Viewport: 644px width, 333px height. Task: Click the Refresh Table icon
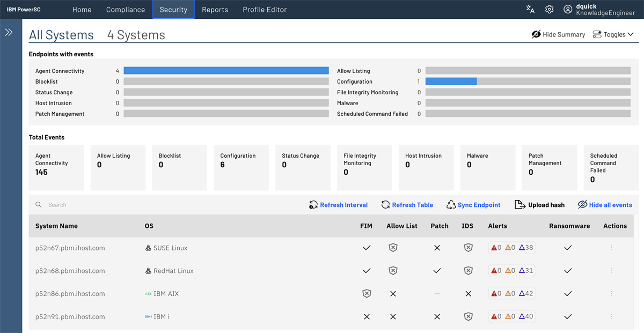tap(385, 205)
